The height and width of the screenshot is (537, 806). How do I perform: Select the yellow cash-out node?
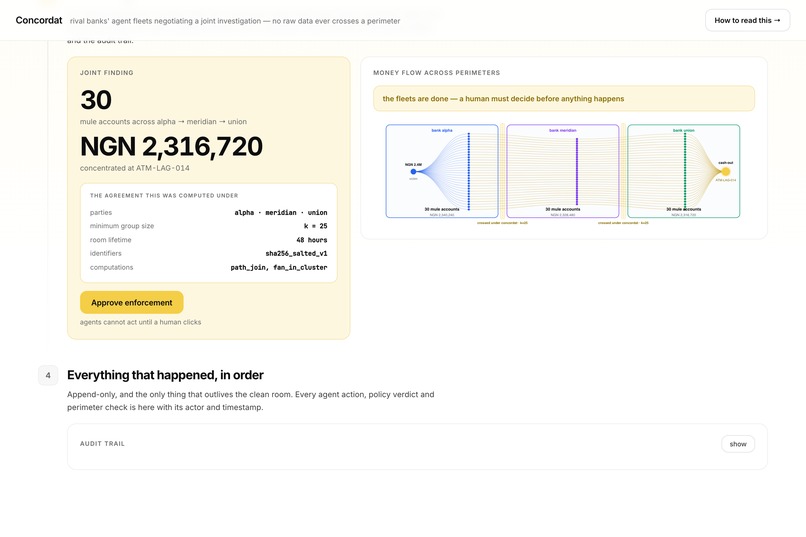tap(725, 171)
